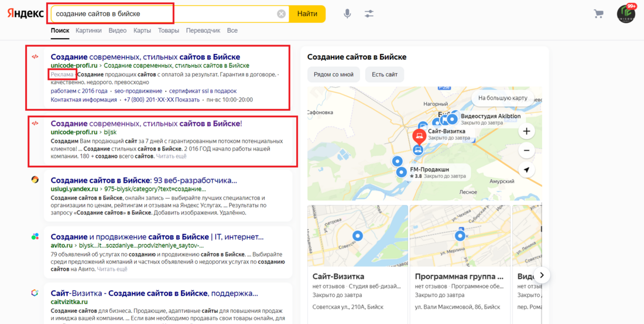Switch to the Переводчик tab

[203, 30]
